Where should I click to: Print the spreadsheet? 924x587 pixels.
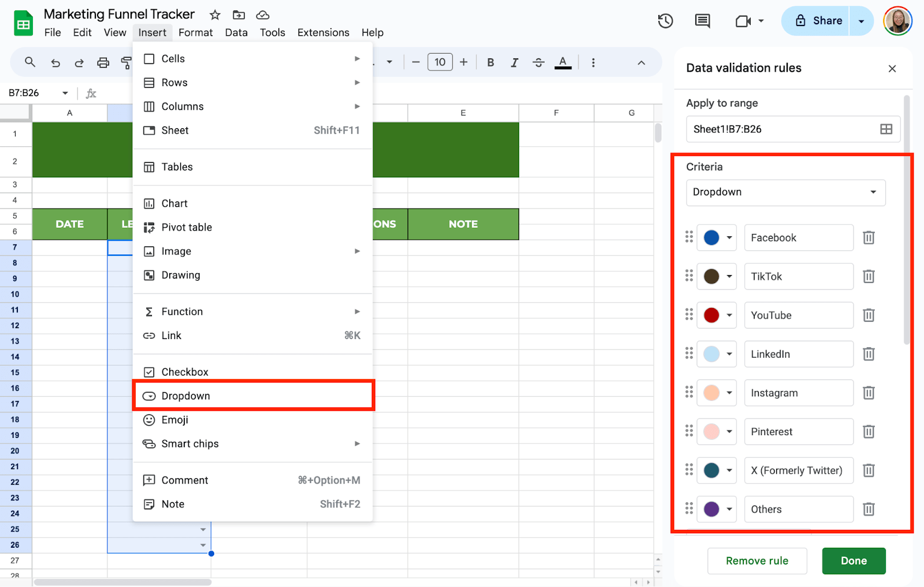103,62
